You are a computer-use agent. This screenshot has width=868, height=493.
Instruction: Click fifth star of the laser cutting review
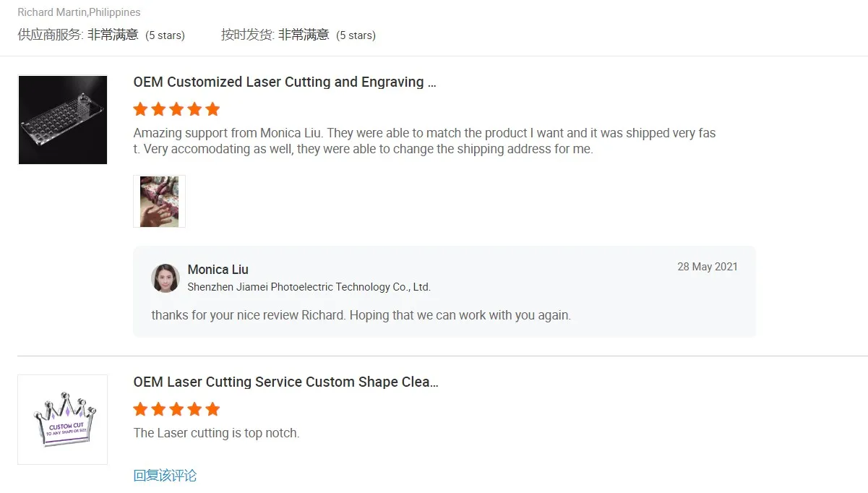point(212,410)
